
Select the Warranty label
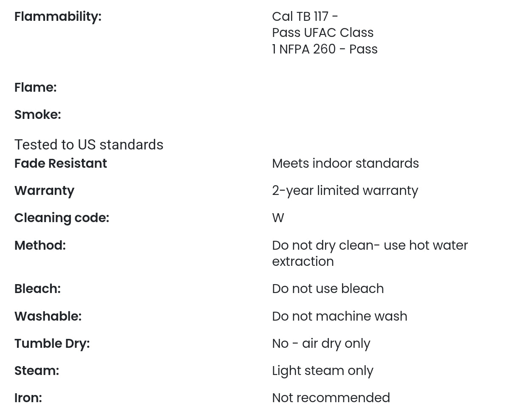(x=44, y=191)
